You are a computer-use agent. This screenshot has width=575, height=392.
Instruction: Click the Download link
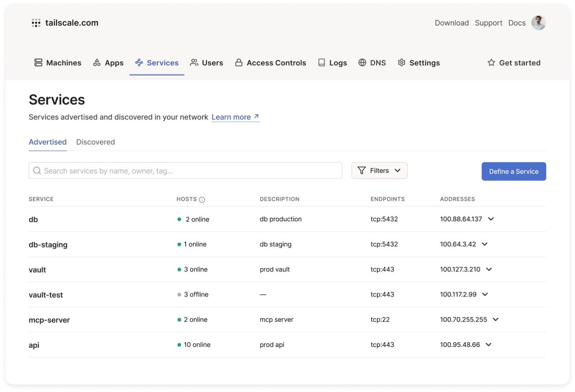(452, 23)
